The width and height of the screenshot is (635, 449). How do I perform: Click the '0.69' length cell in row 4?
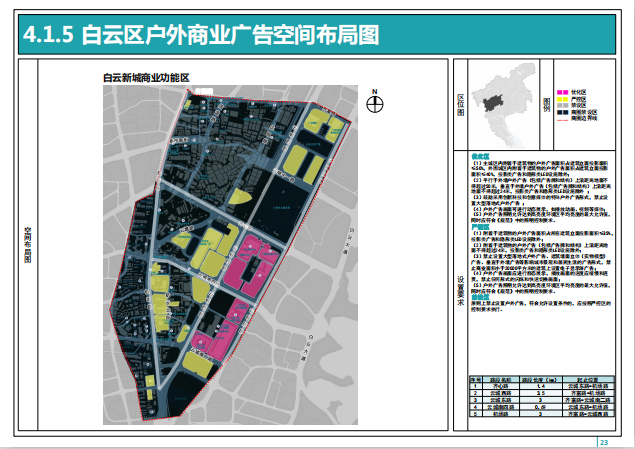(x=540, y=407)
